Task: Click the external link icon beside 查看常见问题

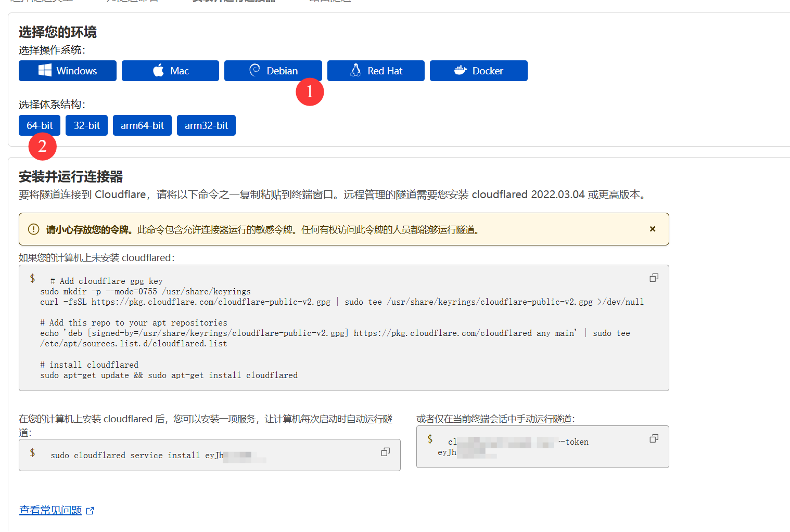Action: pos(90,510)
